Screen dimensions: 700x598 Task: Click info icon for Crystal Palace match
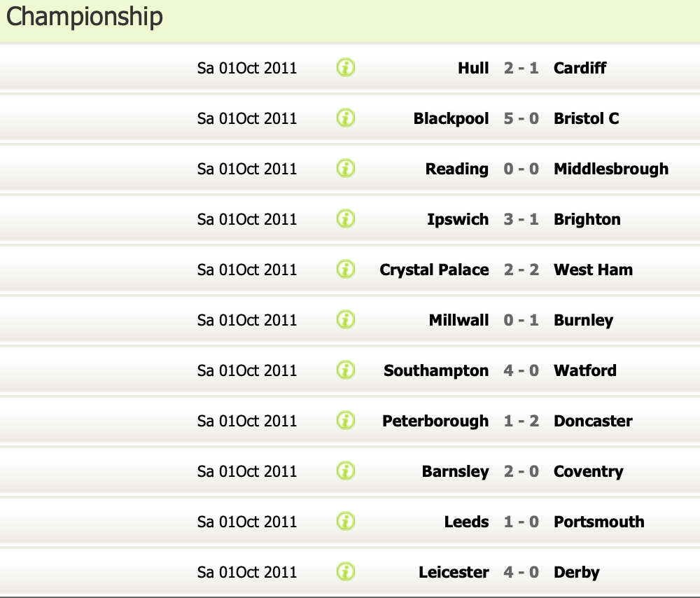346,270
